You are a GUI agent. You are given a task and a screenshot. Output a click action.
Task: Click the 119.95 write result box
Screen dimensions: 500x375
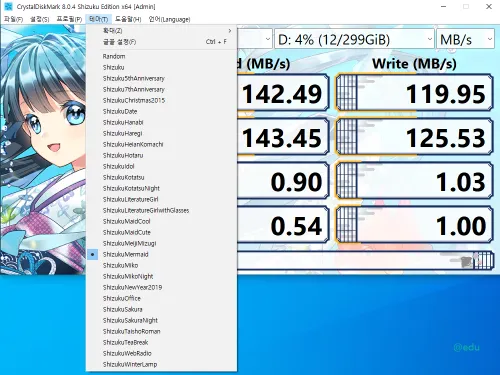pos(414,93)
